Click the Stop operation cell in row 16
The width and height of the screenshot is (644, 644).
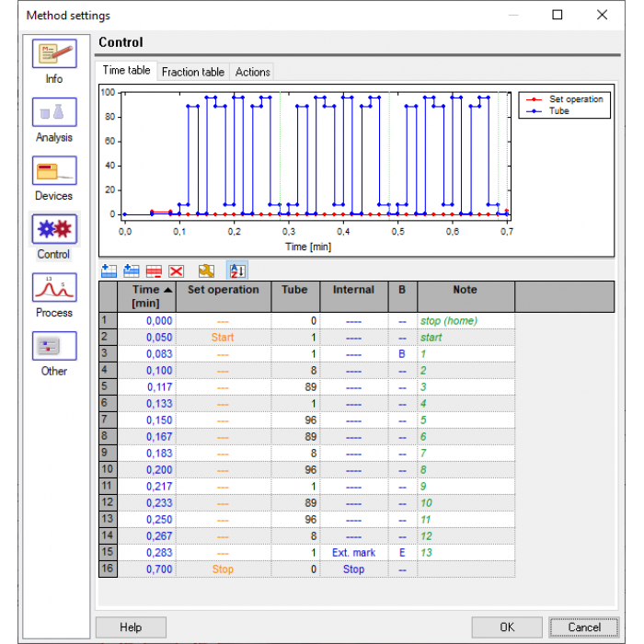pyautogui.click(x=223, y=569)
